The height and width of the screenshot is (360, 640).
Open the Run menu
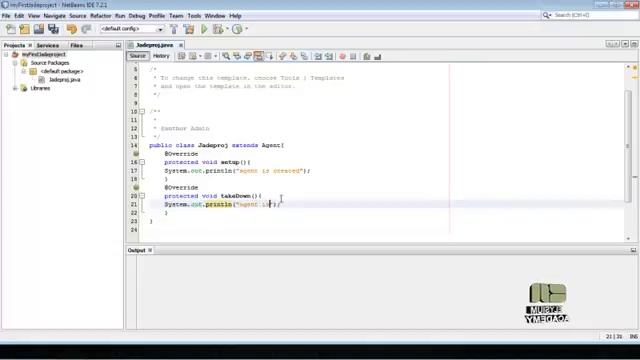(120, 16)
